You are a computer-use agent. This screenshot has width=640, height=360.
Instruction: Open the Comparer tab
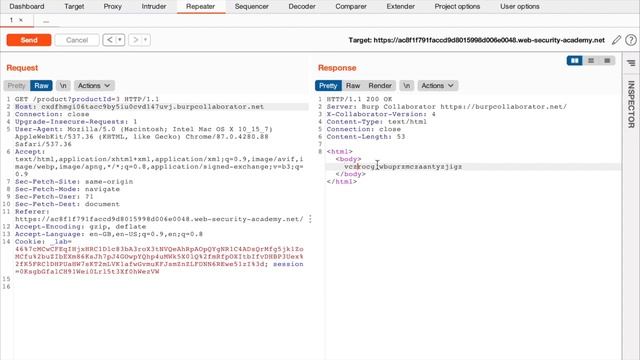351,7
